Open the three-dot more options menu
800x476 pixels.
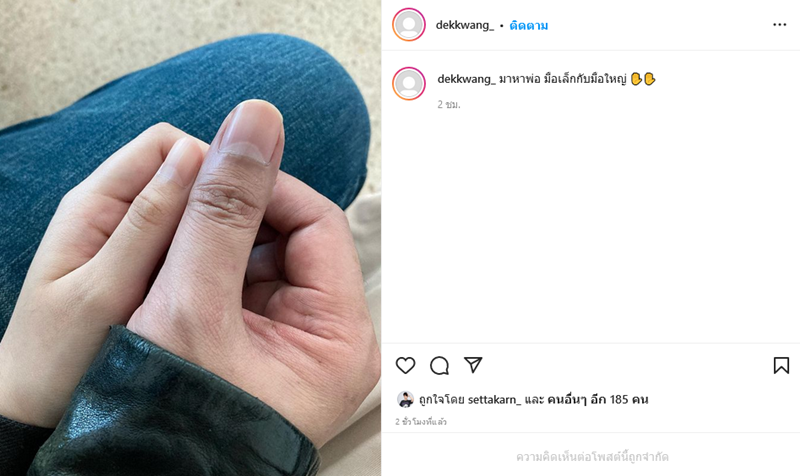coord(780,24)
